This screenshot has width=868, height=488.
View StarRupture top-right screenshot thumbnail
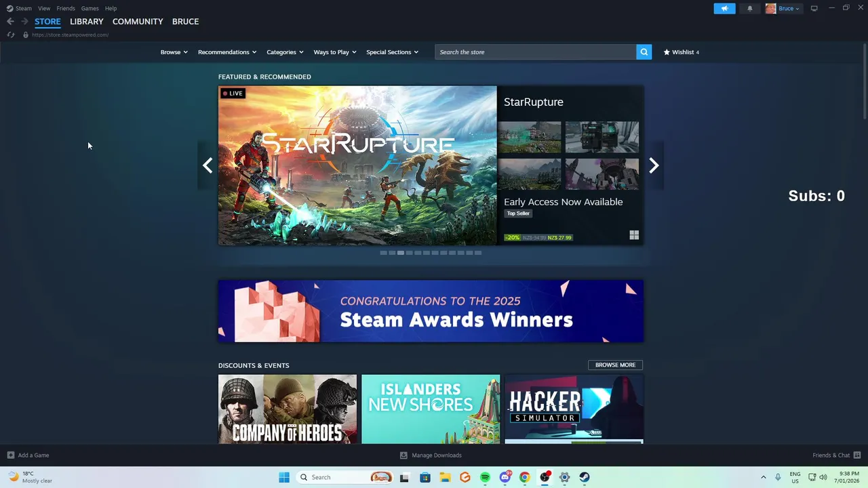pyautogui.click(x=602, y=138)
